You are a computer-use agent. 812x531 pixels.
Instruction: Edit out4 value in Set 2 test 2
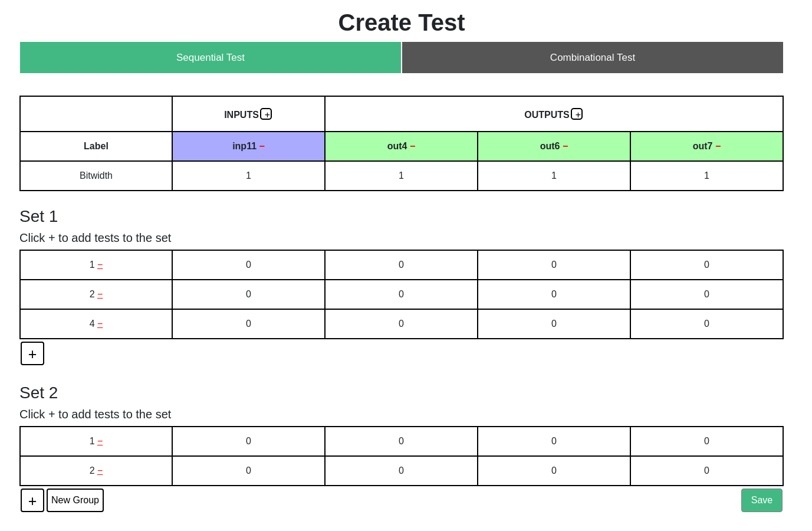point(401,470)
